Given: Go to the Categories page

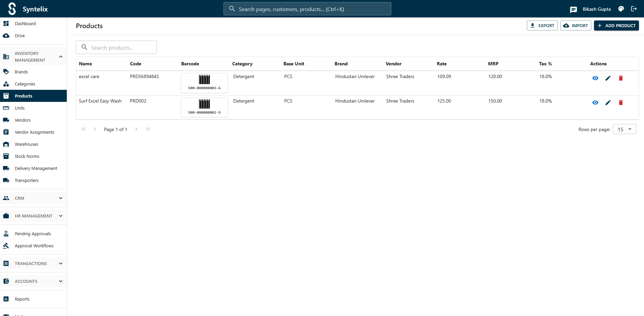Looking at the screenshot, I should 25,84.
